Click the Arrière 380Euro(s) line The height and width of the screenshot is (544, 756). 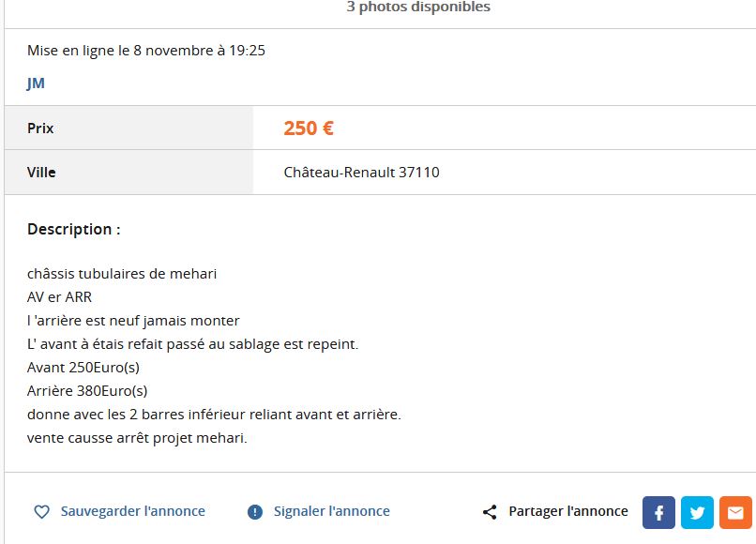[87, 391]
